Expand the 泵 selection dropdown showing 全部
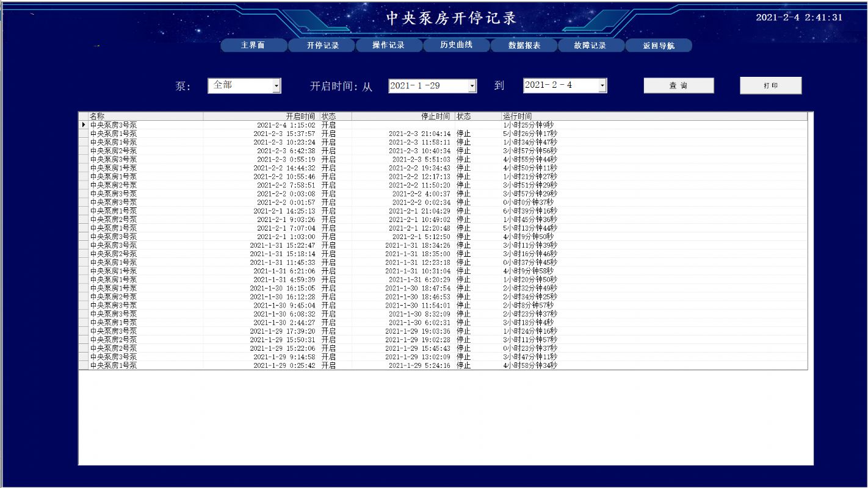Image resolution: width=868 pixels, height=488 pixels. pos(277,86)
